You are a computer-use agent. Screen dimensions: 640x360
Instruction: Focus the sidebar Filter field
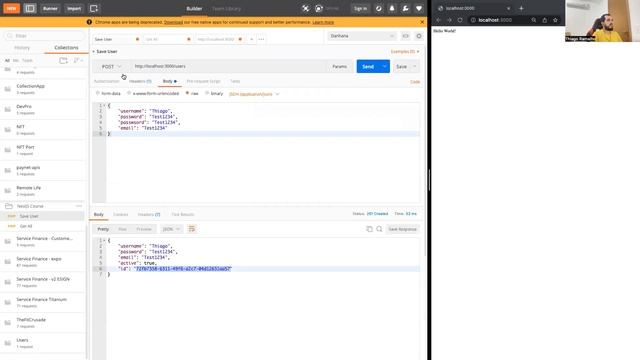coord(44,36)
